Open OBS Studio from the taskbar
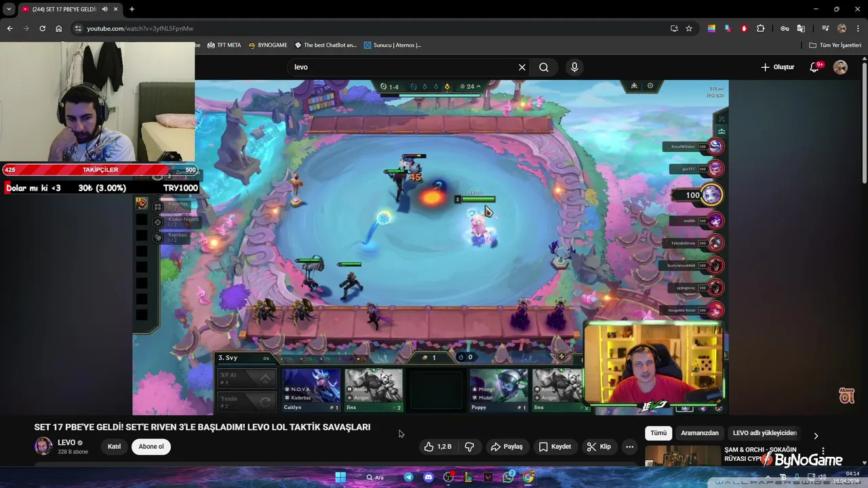 (448, 477)
